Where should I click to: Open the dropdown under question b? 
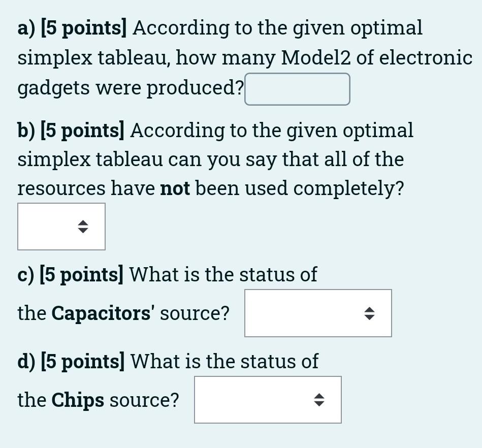tap(61, 227)
